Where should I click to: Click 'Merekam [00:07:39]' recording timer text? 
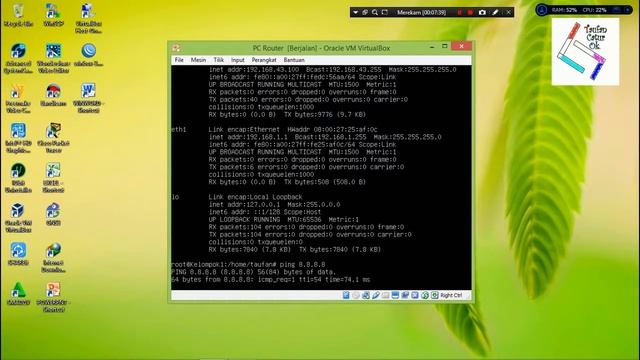tap(421, 13)
